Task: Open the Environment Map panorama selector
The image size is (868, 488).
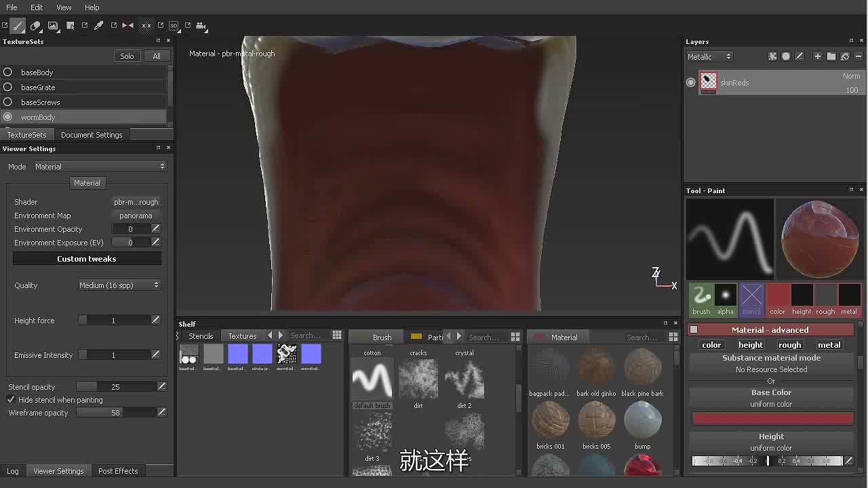Action: point(136,216)
